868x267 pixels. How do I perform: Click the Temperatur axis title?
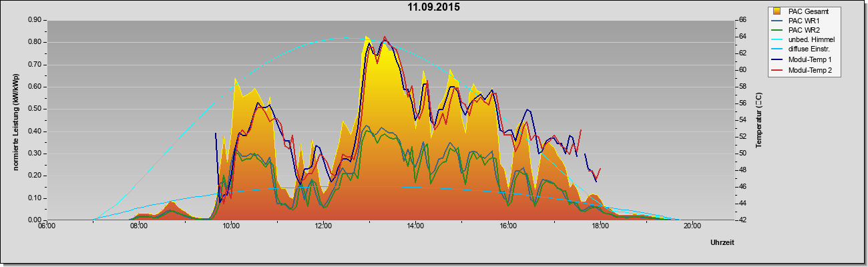[758, 120]
